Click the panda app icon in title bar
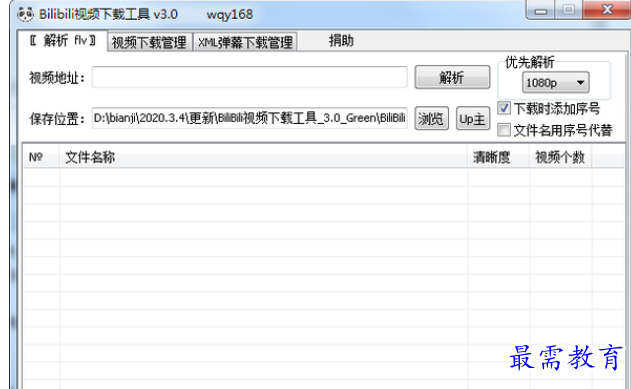Image resolution: width=631 pixels, height=389 pixels. [x=25, y=14]
